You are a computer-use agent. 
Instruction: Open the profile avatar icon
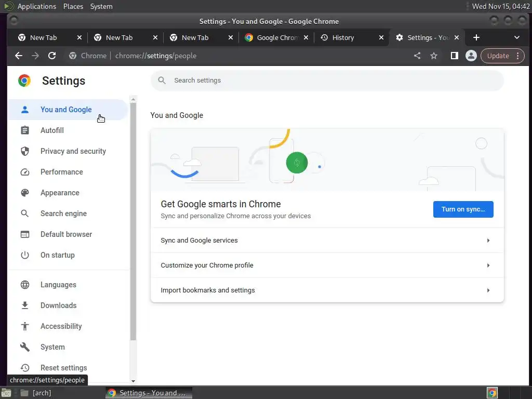click(471, 56)
